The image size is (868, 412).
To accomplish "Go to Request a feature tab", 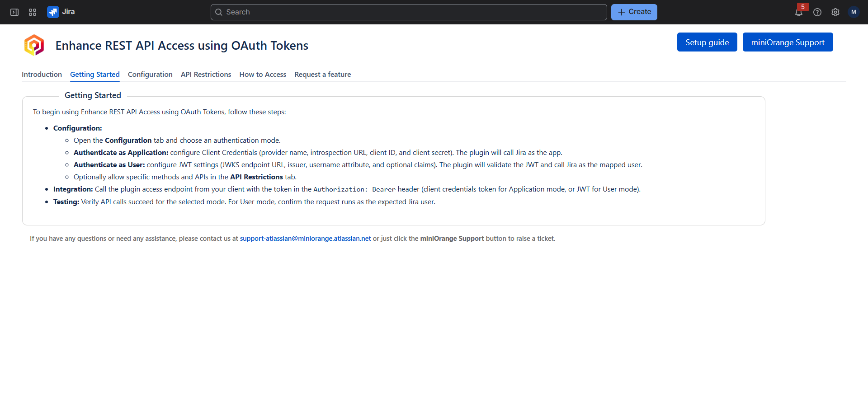I will 323,75.
